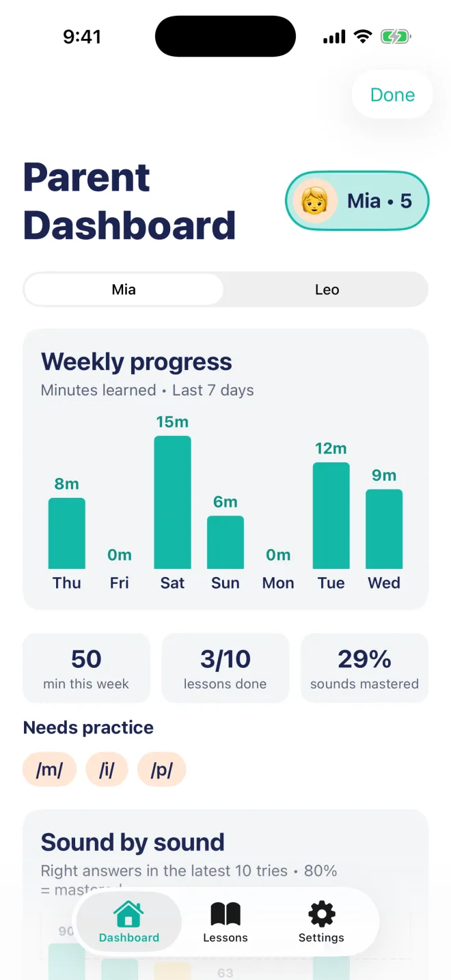Open the 3/10 lessons done card
This screenshot has height=980, width=451.
(x=225, y=668)
